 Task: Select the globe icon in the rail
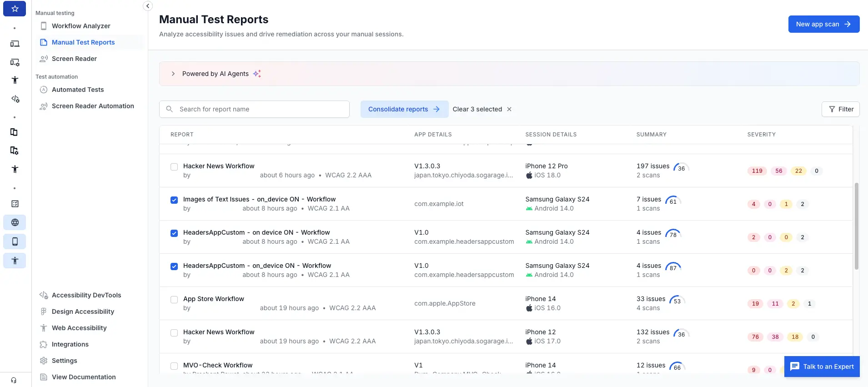(15, 222)
